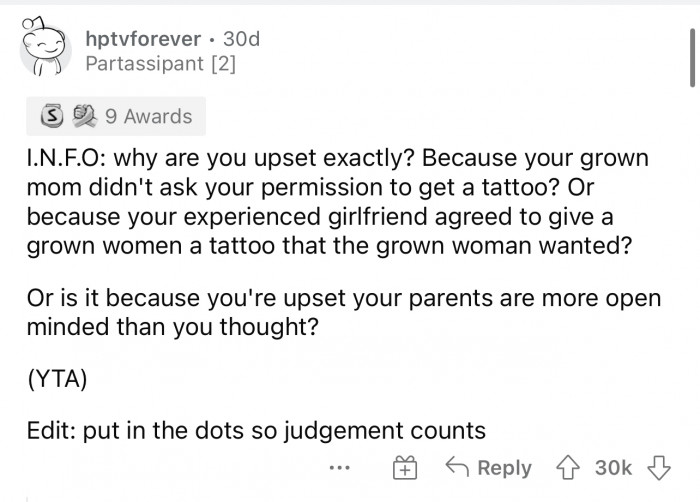Upvote the comment

pyautogui.click(x=573, y=467)
